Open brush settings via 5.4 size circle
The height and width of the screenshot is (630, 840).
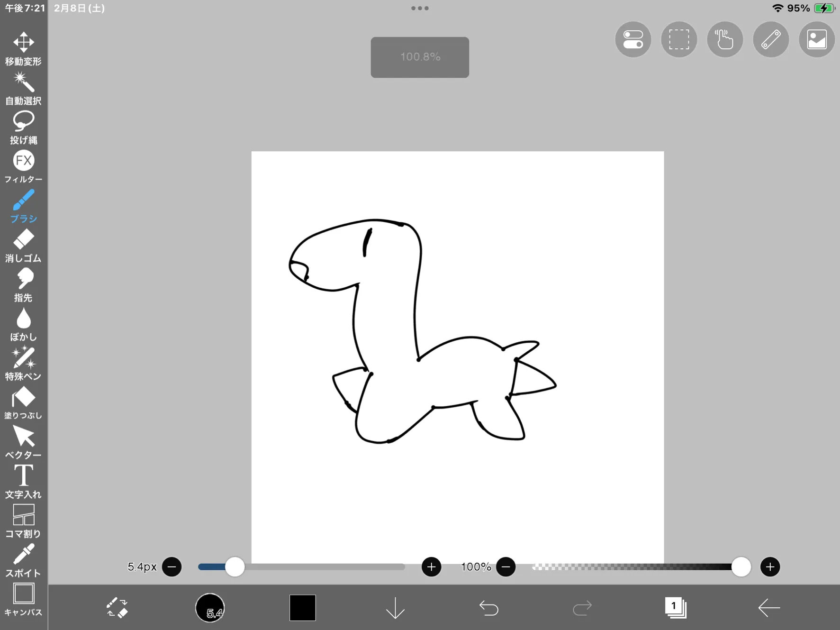[x=210, y=608]
